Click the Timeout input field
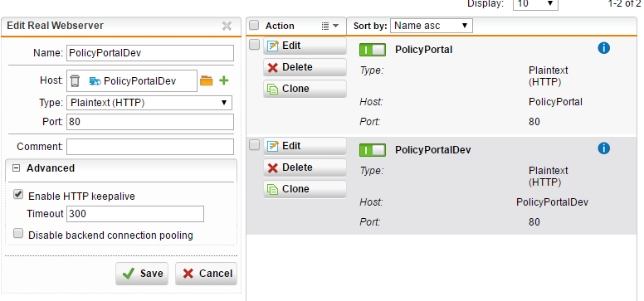Screen dimensions: 644x301 click(x=135, y=214)
